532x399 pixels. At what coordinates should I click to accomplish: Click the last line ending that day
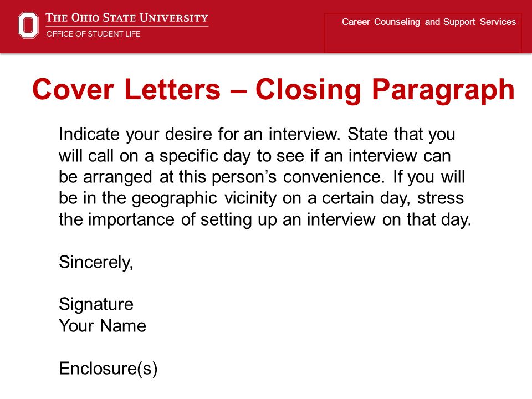(265, 220)
